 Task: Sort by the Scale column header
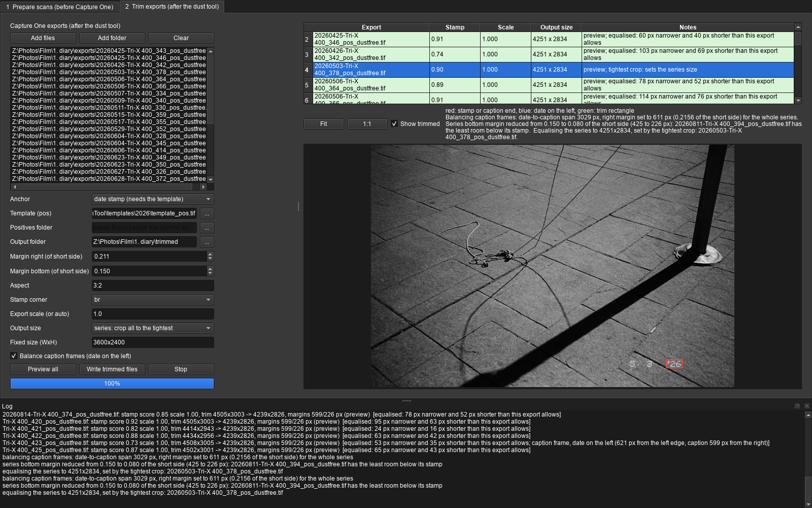[505, 27]
